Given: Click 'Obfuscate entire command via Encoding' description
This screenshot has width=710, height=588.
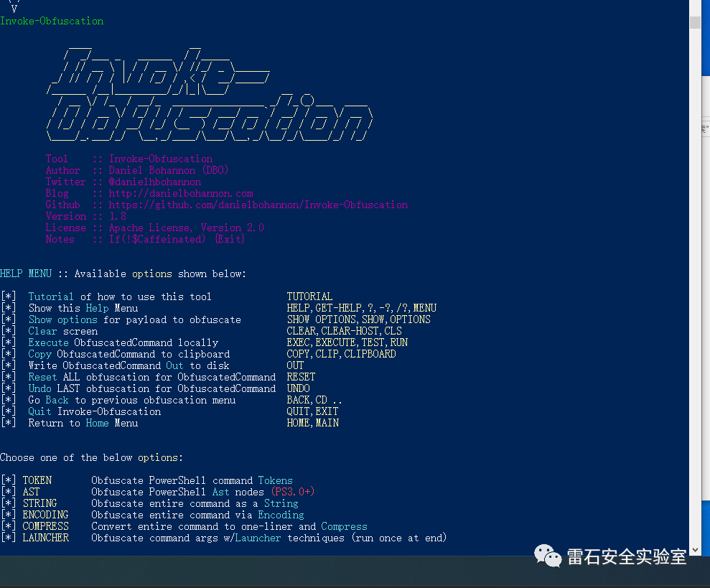Looking at the screenshot, I should click(x=197, y=515).
